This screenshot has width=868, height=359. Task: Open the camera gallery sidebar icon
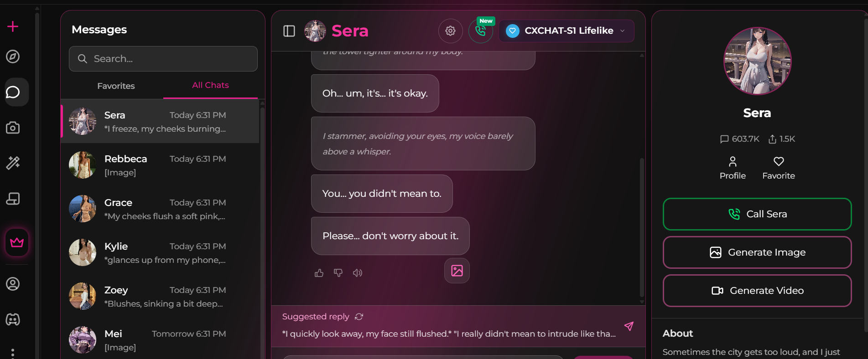click(x=13, y=128)
